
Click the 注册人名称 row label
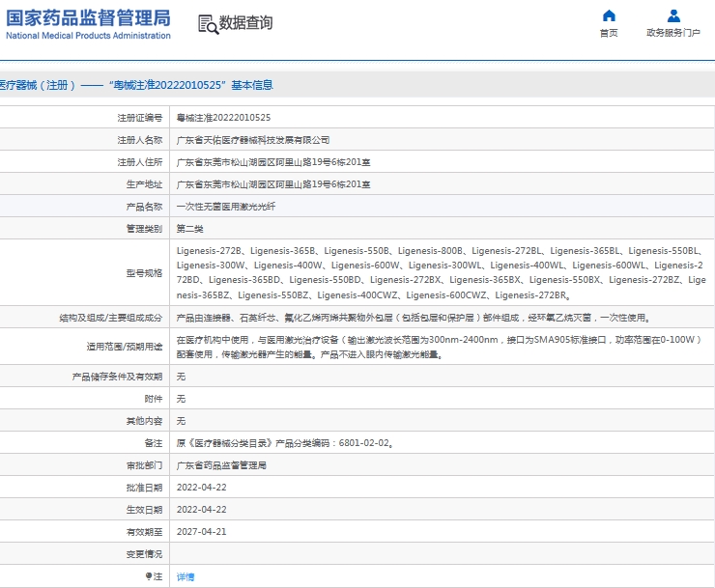coord(140,140)
